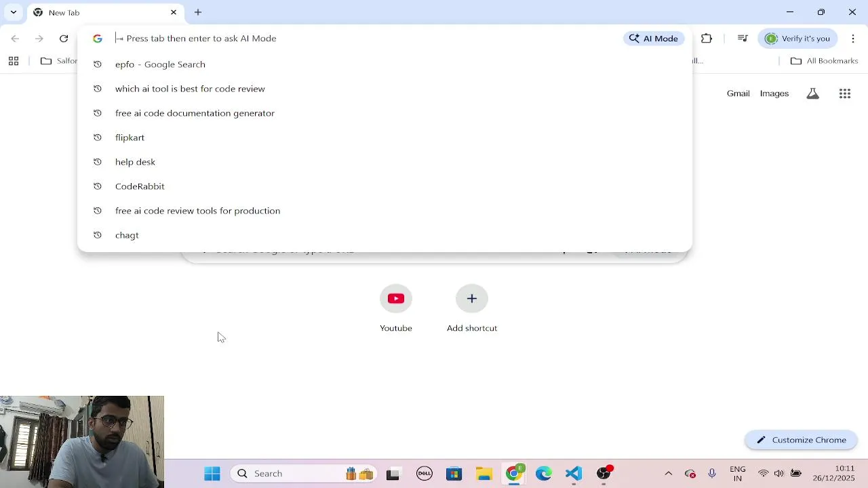The height and width of the screenshot is (488, 868).
Task: Click the Customize Chrome button
Action: (801, 440)
